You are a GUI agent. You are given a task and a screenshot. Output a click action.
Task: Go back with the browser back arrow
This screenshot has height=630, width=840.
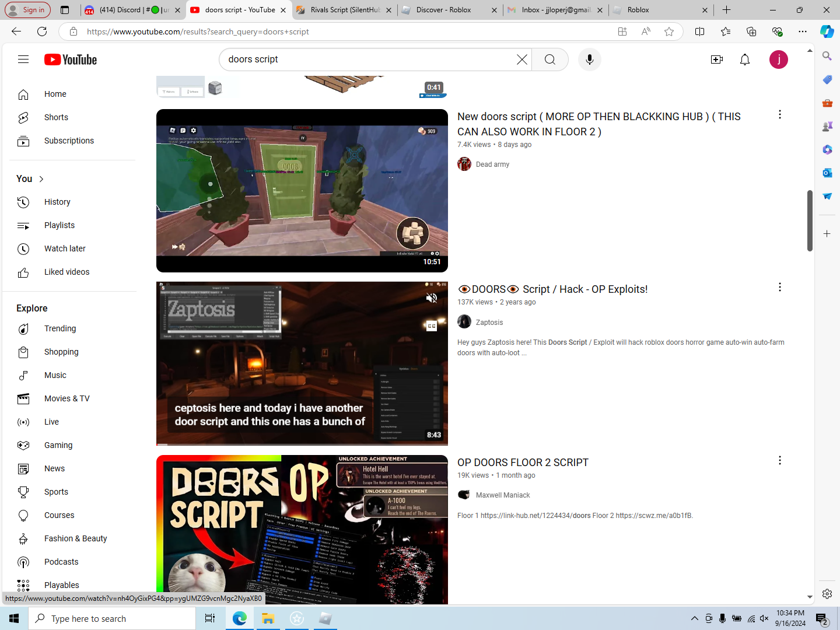click(x=16, y=32)
